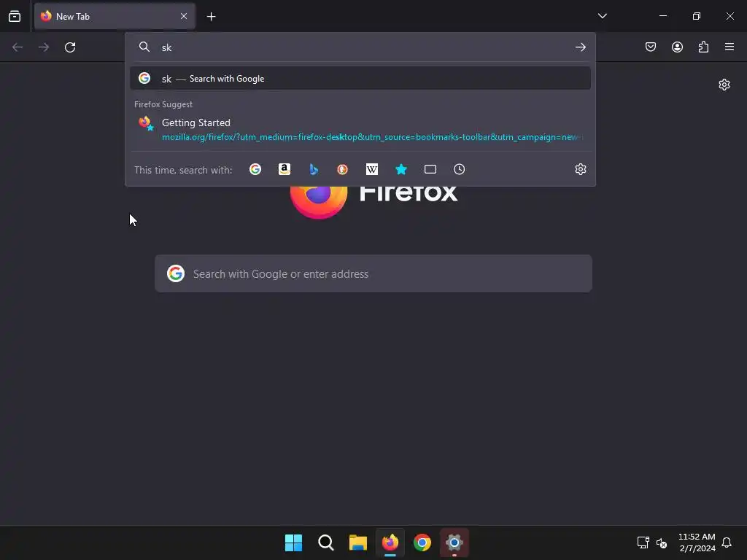The image size is (747, 560).
Task: Search this time with Wikipedia
Action: click(x=371, y=169)
